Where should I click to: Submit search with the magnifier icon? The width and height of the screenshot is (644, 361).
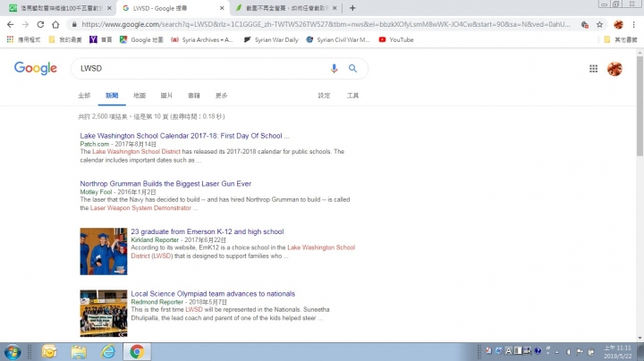point(352,69)
